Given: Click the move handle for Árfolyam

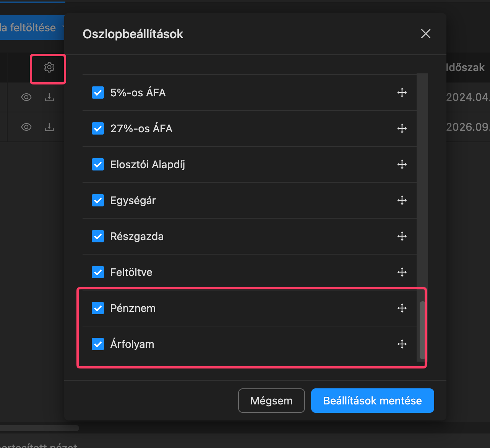Looking at the screenshot, I should (x=402, y=344).
